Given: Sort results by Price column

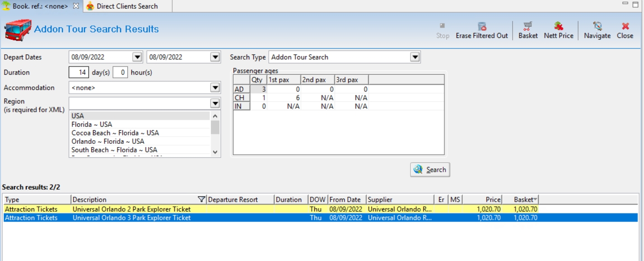Looking at the screenshot, I should tap(482, 199).
